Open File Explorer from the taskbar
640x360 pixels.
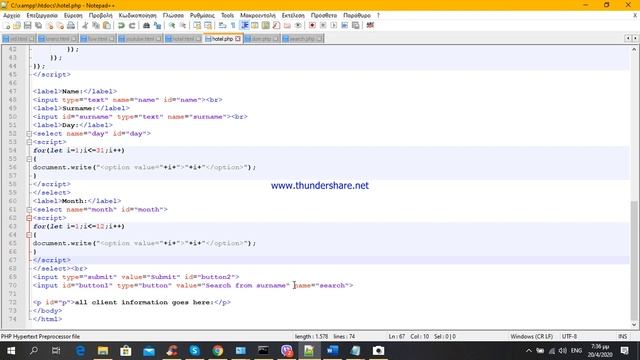[103, 351]
